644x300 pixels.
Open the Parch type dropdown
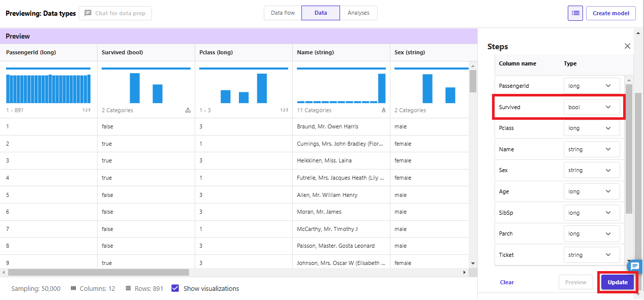(592, 234)
